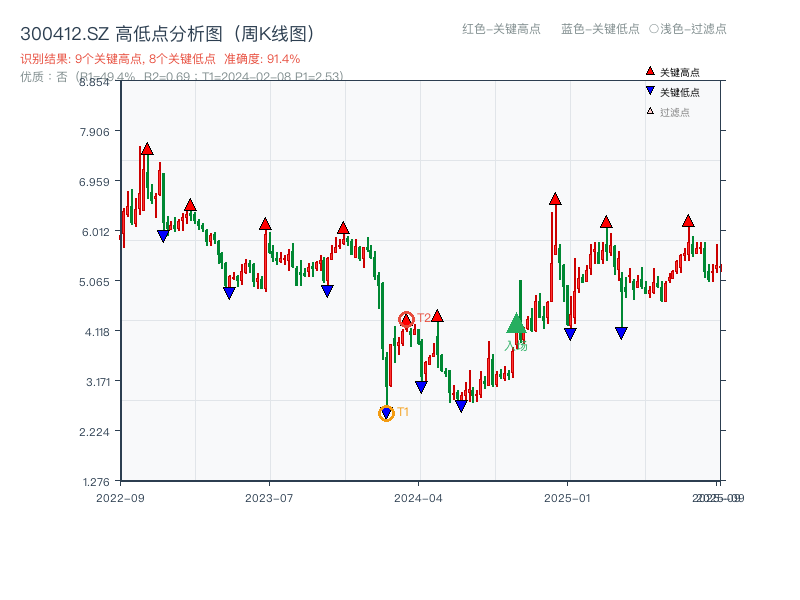This screenshot has height=600, width=800.
Task: Open the 周K线图 period selector in title
Action: pyautogui.click(x=272, y=31)
